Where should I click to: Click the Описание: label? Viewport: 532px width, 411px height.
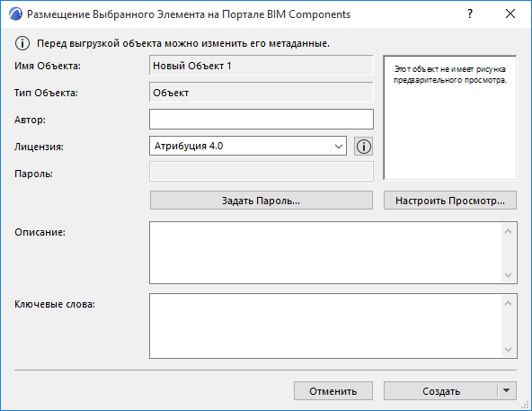pos(40,232)
